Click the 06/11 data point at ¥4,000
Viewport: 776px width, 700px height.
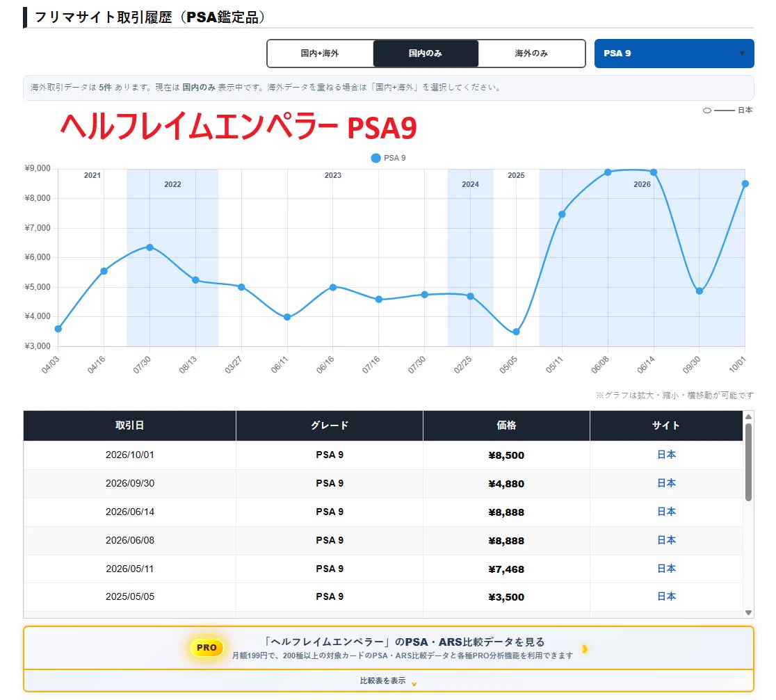[x=288, y=317]
